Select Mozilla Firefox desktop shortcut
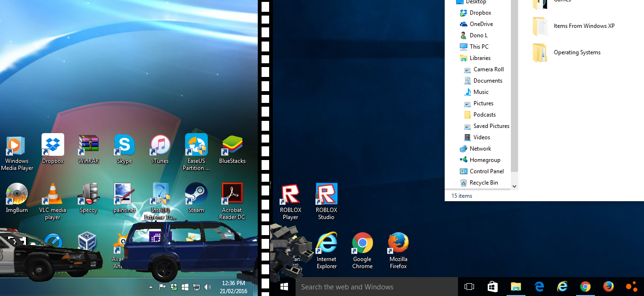 (398, 251)
